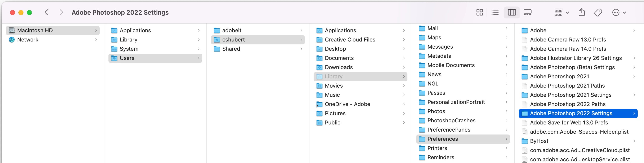Open the group-by options dropdown
Image resolution: width=644 pixels, height=163 pixels.
561,13
